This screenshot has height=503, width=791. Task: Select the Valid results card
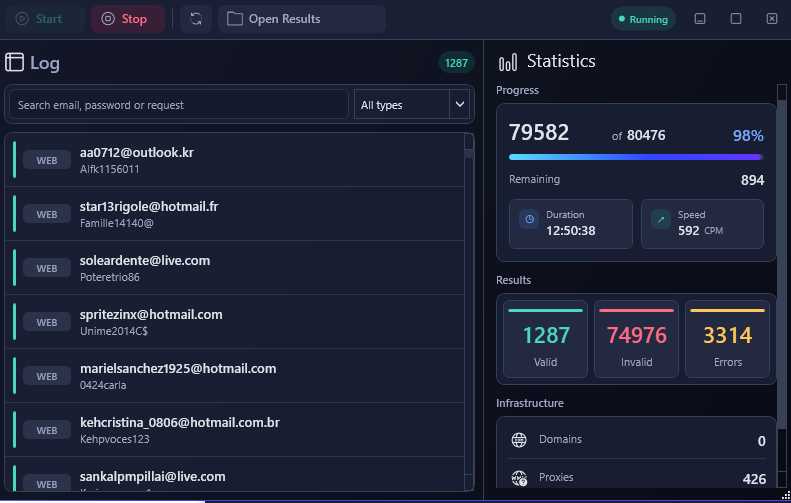[545, 339]
